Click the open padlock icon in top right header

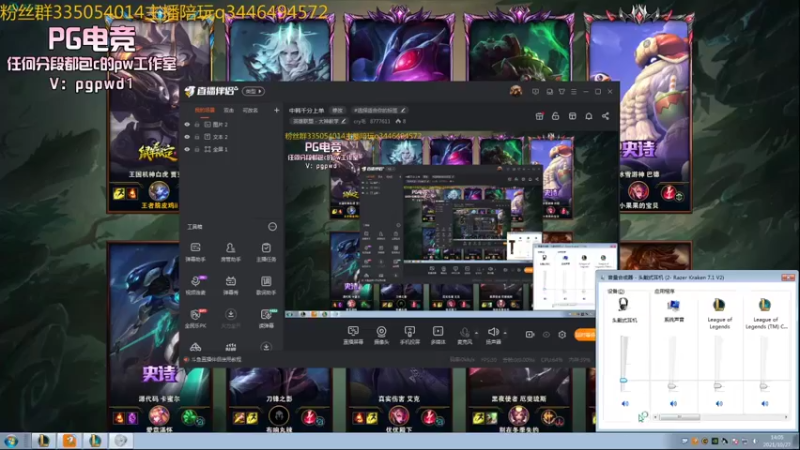(x=556, y=116)
